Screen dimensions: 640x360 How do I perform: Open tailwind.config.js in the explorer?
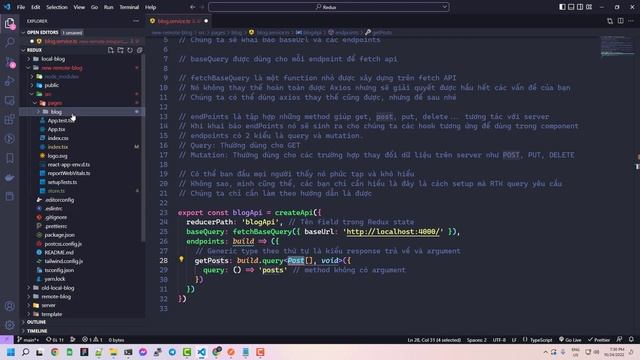click(x=64, y=261)
